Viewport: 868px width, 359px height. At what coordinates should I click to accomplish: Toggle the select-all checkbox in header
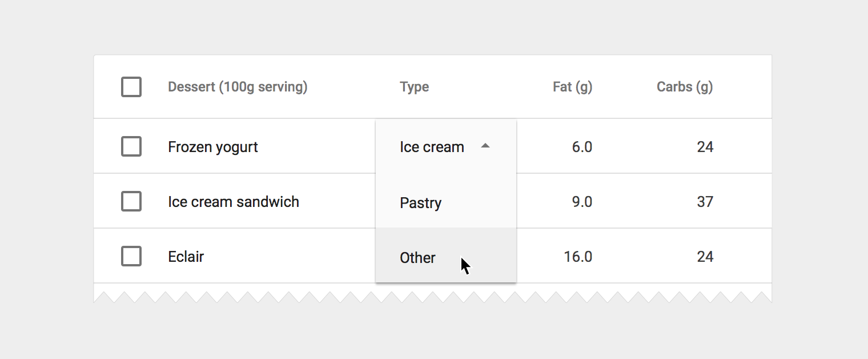131,87
